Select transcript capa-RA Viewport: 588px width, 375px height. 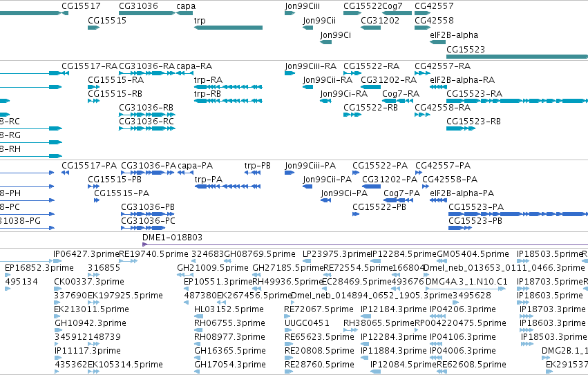point(185,73)
